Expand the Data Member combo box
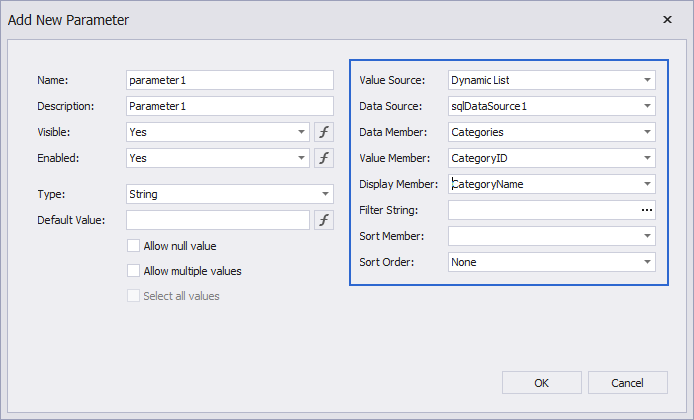The image size is (694, 420). click(647, 132)
